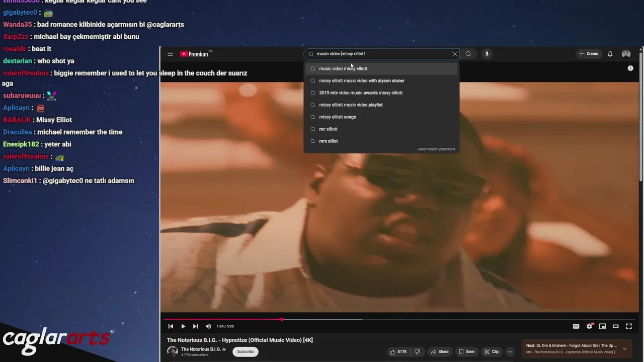Viewport: 644px width, 362px height.
Task: Click chat username 'Enesipk182'
Action: click(x=21, y=144)
